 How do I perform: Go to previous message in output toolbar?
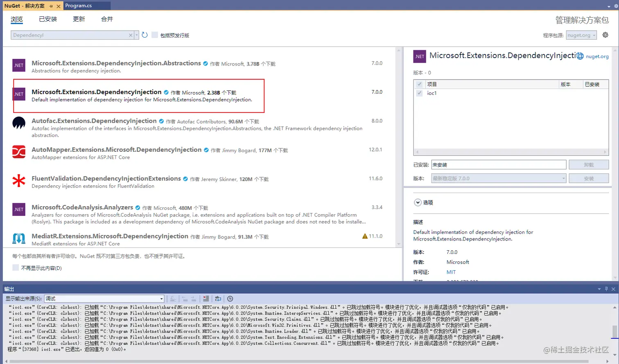coord(185,299)
